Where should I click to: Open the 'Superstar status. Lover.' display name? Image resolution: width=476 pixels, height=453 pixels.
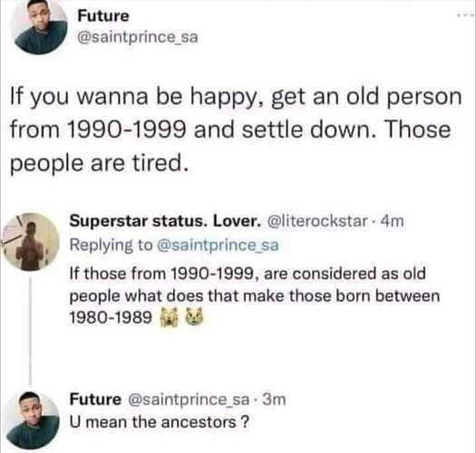[165, 221]
